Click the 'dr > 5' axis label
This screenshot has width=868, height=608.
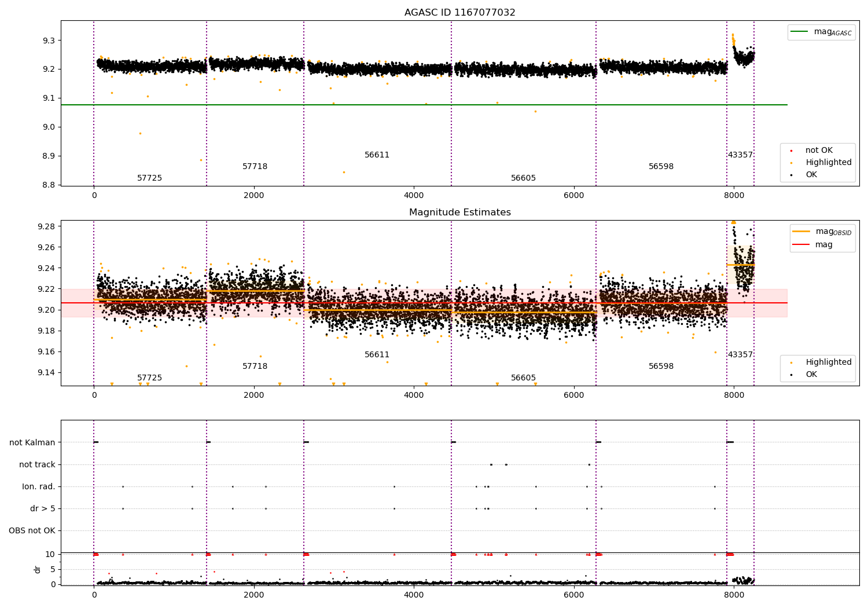[43, 508]
